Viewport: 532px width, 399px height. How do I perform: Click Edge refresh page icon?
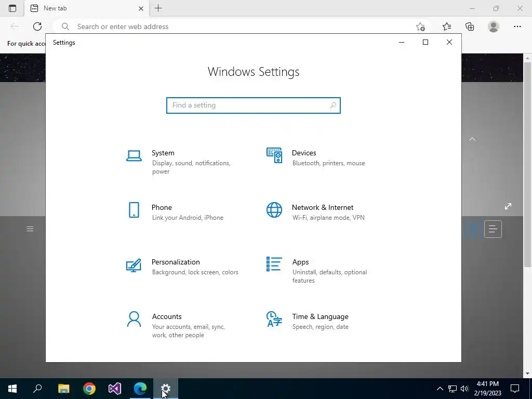click(x=37, y=26)
